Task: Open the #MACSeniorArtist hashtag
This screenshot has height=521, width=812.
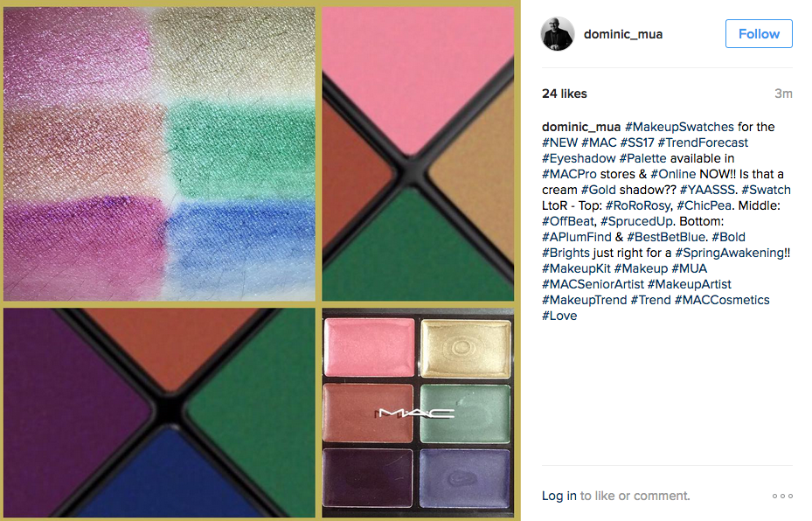Action: [x=593, y=284]
